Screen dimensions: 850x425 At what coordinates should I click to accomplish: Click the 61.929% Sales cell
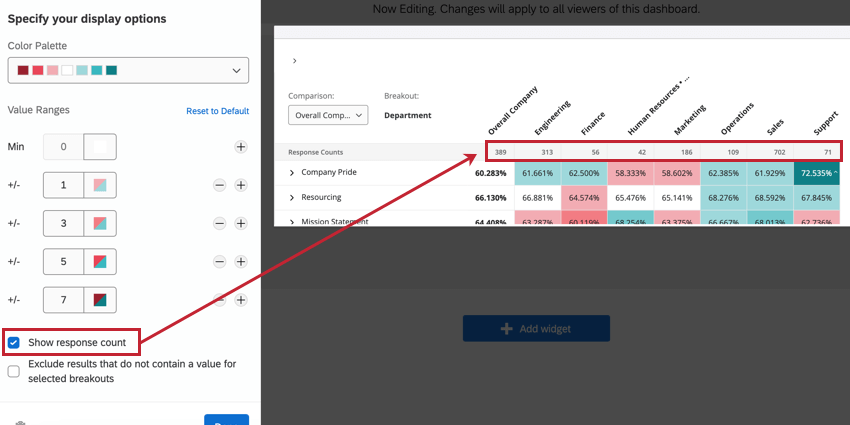point(770,173)
